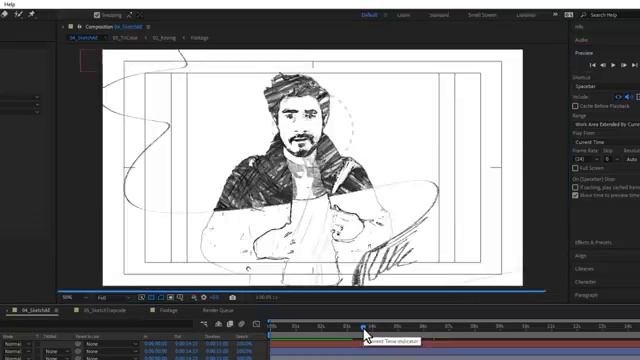Open Skip value dropdown in Preview
640x360 pixels.
(x=611, y=159)
